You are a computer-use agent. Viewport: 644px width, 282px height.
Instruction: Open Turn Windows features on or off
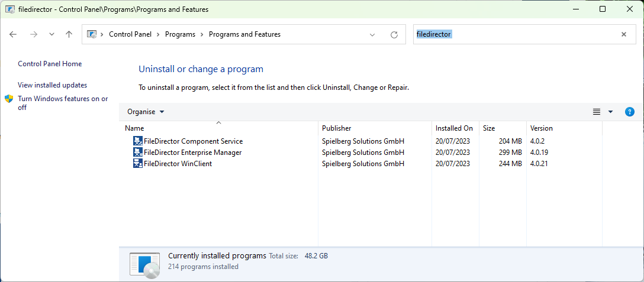click(x=63, y=103)
